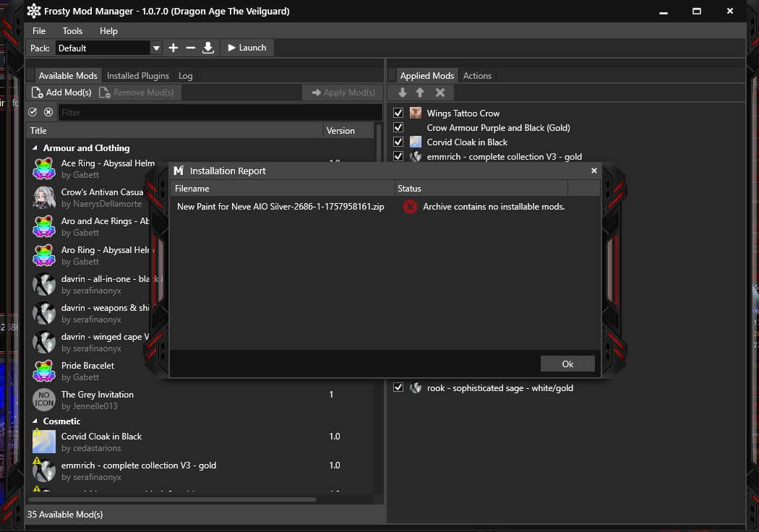Click the remove pack minus icon
The height and width of the screenshot is (532, 759).
pyautogui.click(x=191, y=48)
